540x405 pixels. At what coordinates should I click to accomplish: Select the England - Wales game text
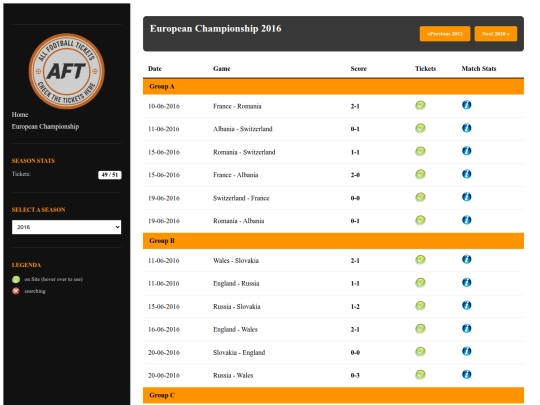(235, 329)
